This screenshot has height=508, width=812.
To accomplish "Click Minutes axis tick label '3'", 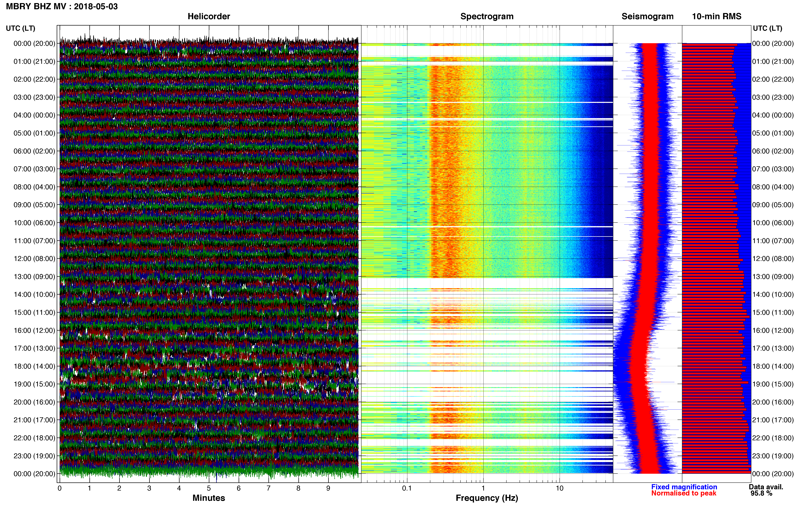I will [149, 488].
